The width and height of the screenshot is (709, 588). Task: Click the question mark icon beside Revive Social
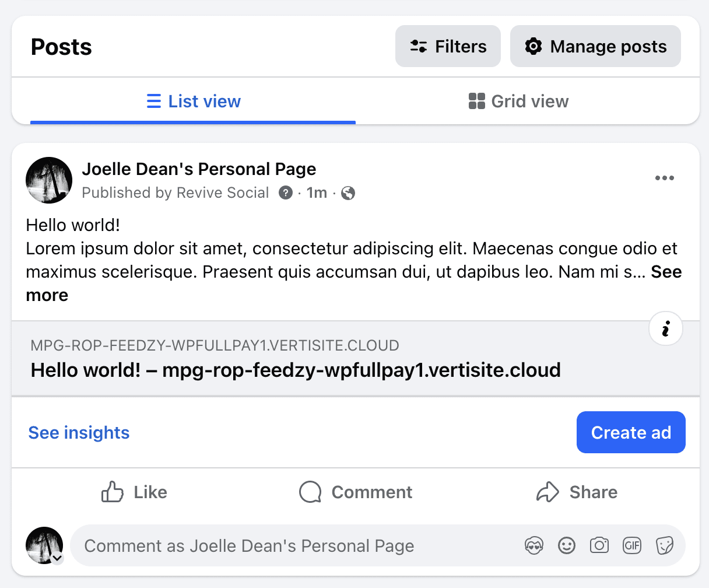click(285, 193)
